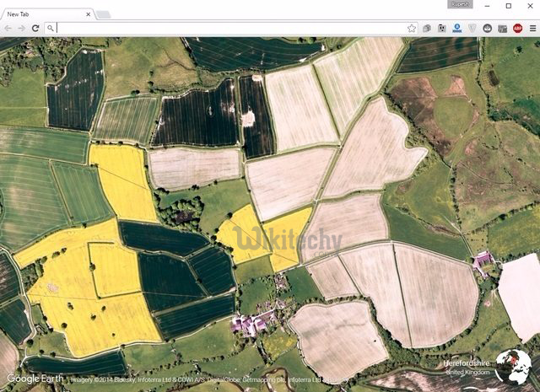Click the blue download extension icon

(456, 28)
